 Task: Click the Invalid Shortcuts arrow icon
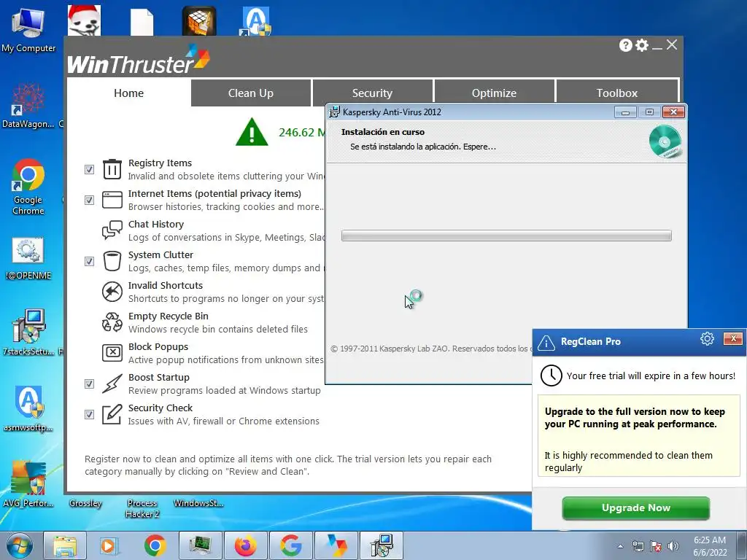pyautogui.click(x=112, y=292)
